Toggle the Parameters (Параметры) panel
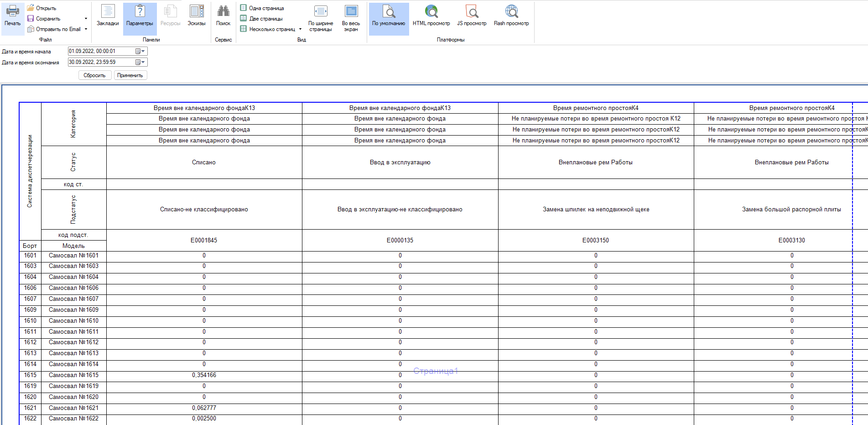The width and height of the screenshot is (868, 425). point(140,16)
